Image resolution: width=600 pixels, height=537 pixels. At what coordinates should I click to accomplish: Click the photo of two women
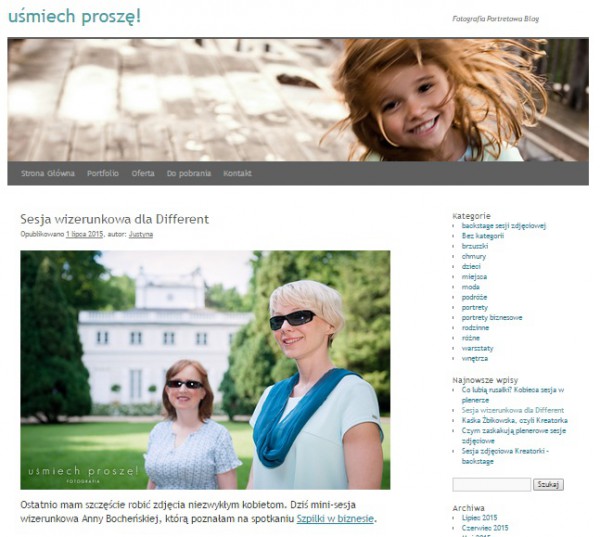coord(205,370)
